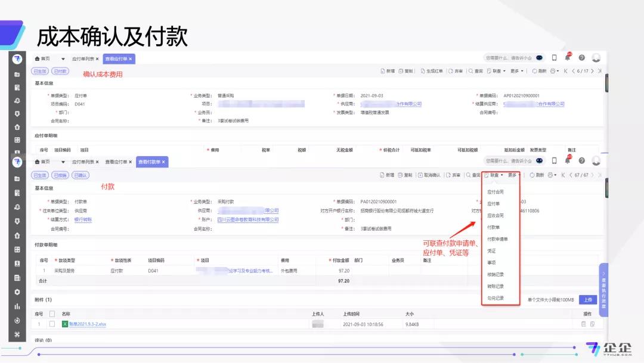The width and height of the screenshot is (644, 363).
Task: Click the copy icon beside the attachment's trash icon
Action: [592, 324]
